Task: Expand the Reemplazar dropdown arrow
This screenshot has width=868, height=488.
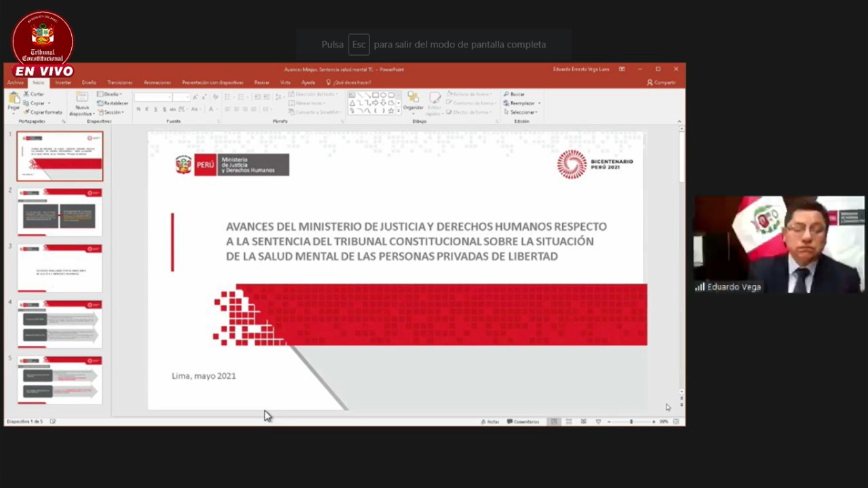Action: (539, 103)
